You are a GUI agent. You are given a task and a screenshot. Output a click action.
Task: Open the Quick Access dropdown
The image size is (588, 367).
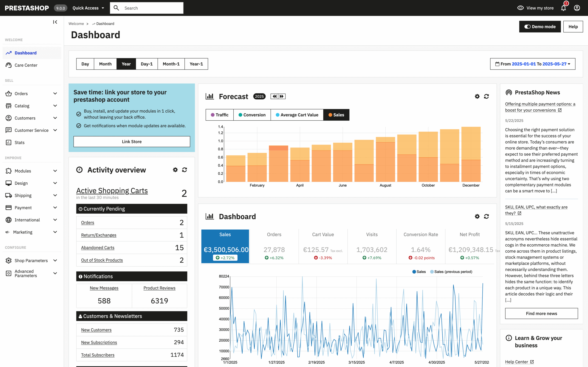[x=88, y=8]
